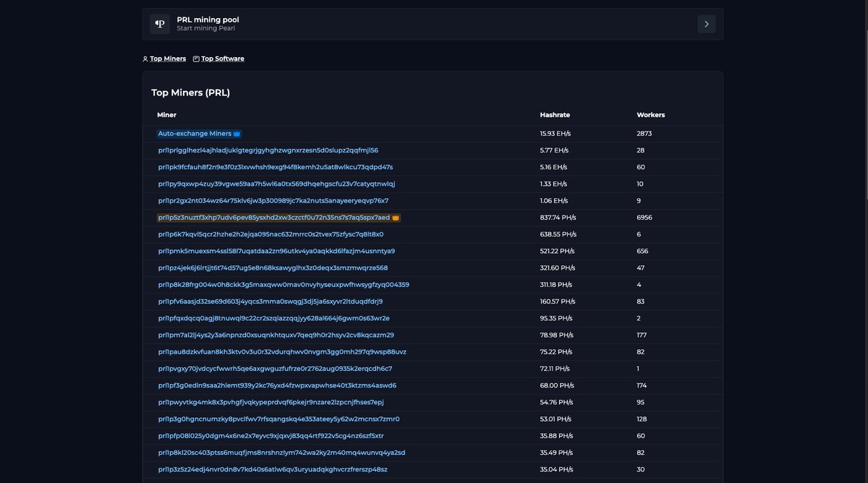This screenshot has width=868, height=483.
Task: Click the '95.35 PH/s' hashrate value
Action: point(556,318)
